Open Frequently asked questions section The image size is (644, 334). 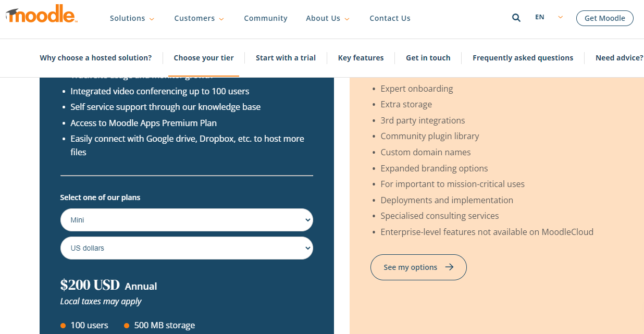point(523,58)
